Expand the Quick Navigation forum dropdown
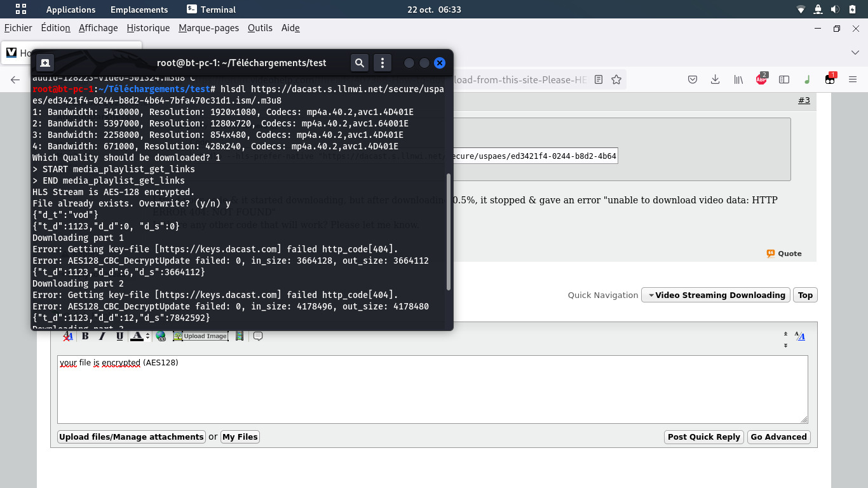The image size is (868, 488). coord(715,295)
